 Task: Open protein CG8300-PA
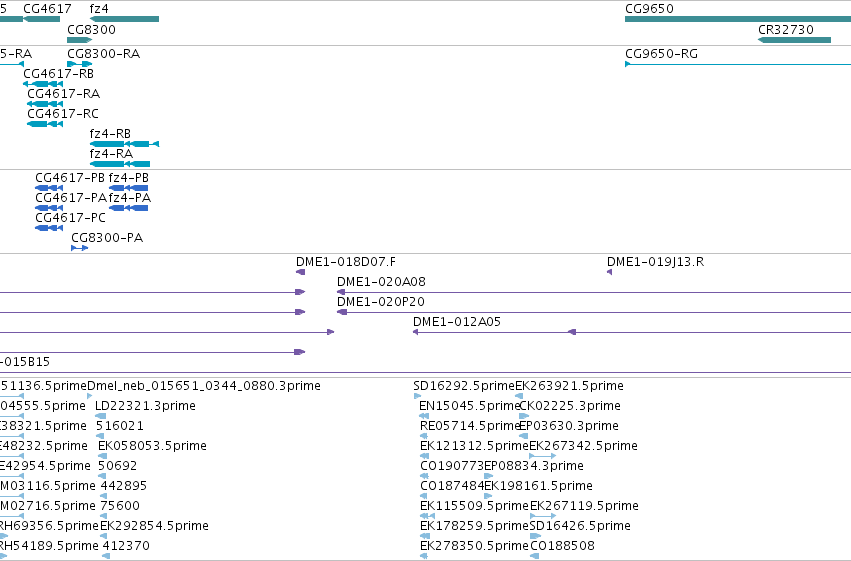tap(107, 238)
